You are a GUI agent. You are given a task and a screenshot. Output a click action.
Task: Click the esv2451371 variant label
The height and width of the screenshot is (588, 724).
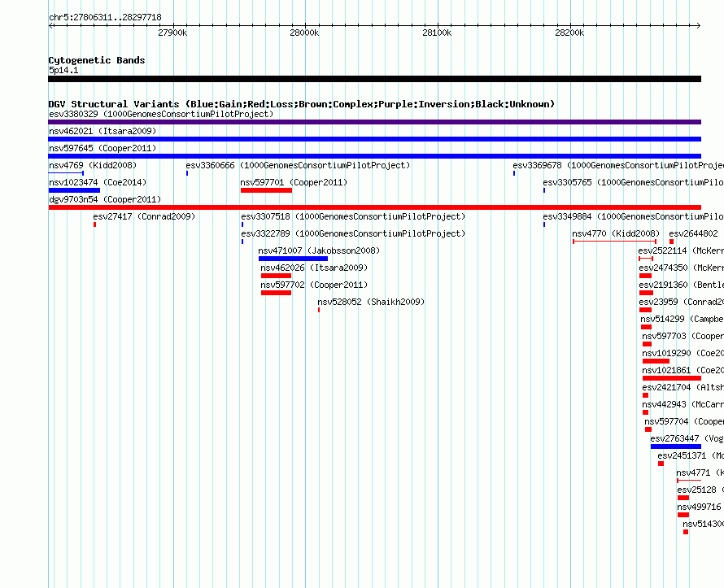point(691,455)
